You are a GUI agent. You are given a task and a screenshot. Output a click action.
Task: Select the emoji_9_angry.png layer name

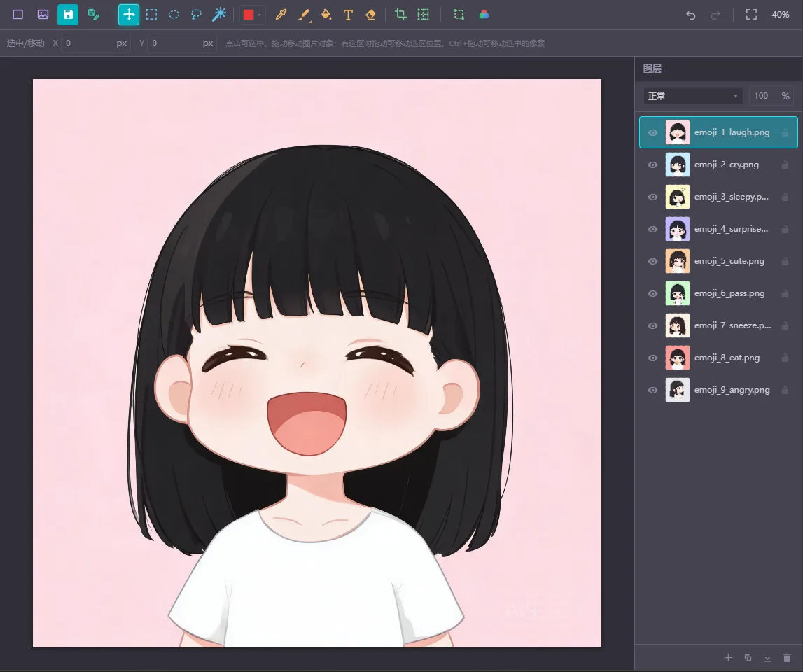pos(732,390)
